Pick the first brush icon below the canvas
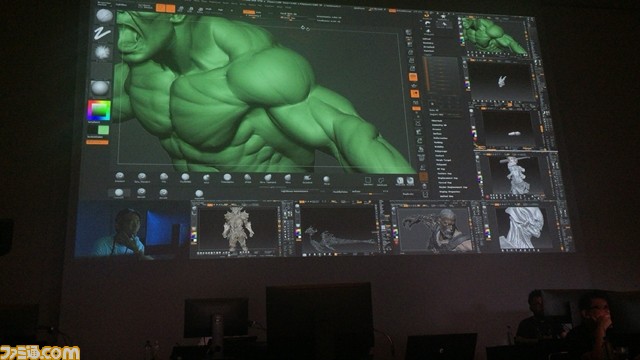Image resolution: width=640 pixels, height=360 pixels. tap(120, 177)
